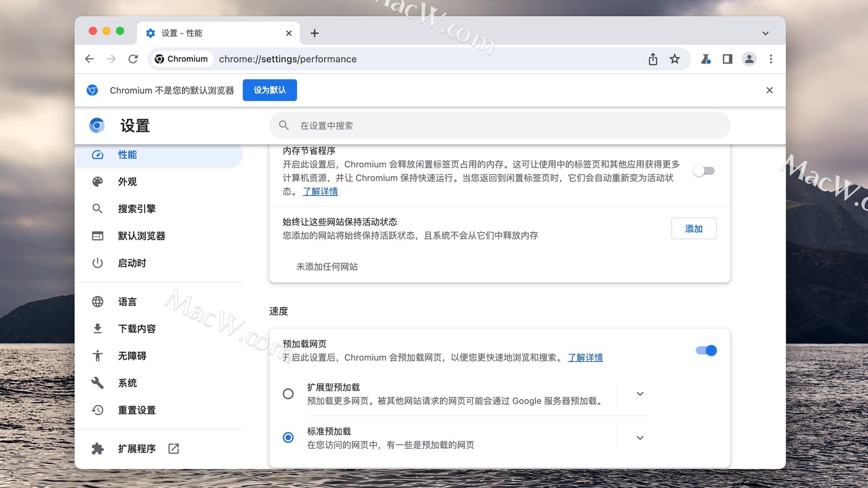The image size is (868, 488).
Task: Open the profile avatar menu
Action: 749,59
